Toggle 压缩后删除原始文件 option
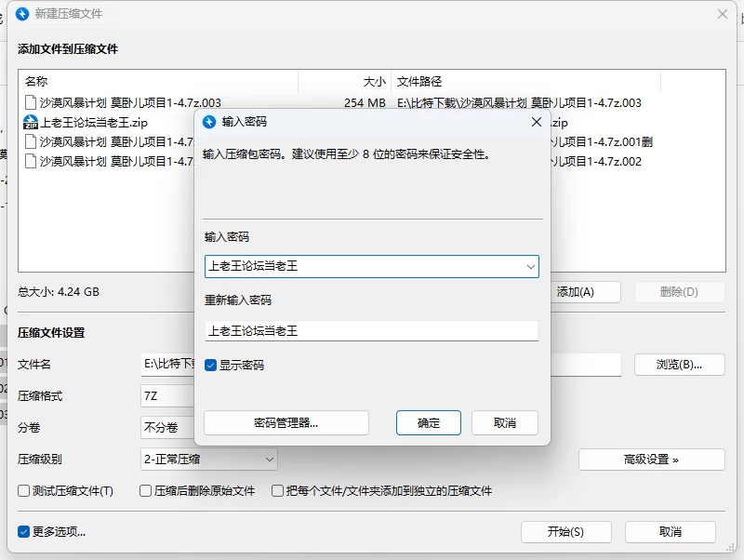 [146, 490]
